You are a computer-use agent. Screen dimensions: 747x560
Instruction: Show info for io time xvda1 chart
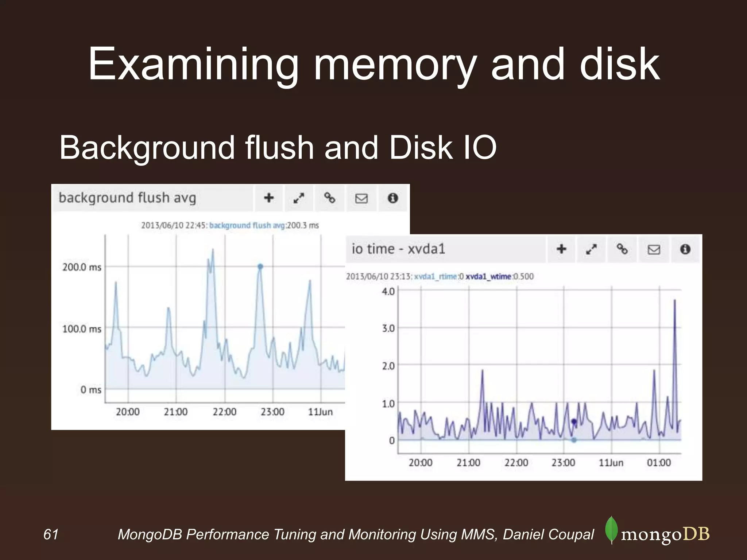click(x=685, y=249)
